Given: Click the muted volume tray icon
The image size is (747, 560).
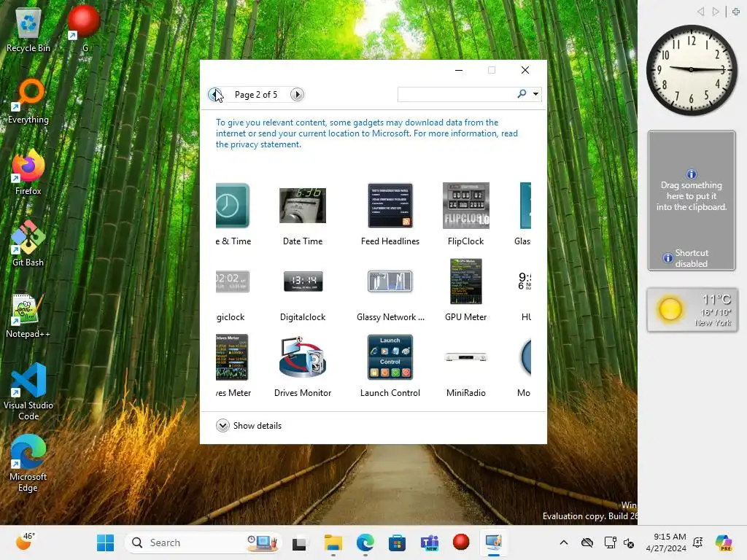Looking at the screenshot, I should click(629, 542).
